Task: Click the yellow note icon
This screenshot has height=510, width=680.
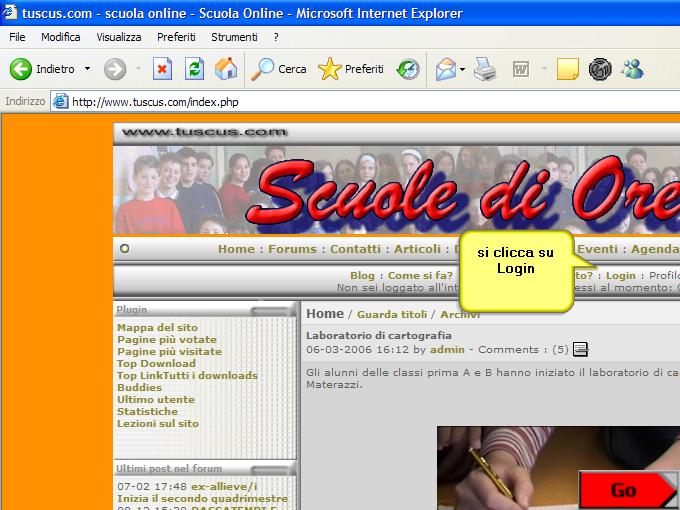Action: 568,69
